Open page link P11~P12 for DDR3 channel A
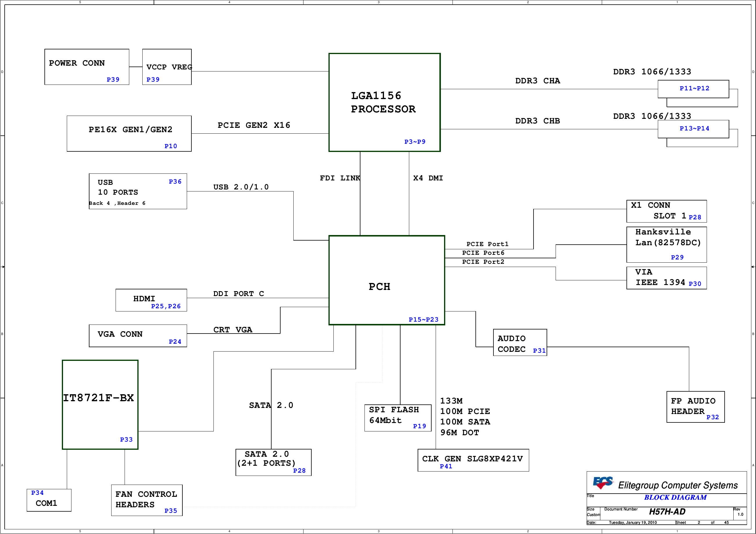The height and width of the screenshot is (534, 756). (694, 88)
